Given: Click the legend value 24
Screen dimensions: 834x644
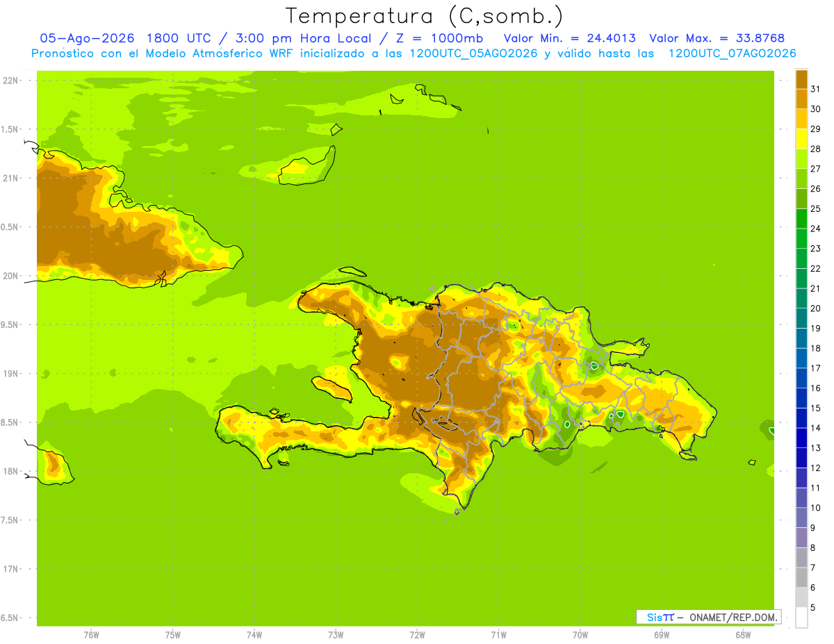Looking at the screenshot, I should click(x=815, y=229).
